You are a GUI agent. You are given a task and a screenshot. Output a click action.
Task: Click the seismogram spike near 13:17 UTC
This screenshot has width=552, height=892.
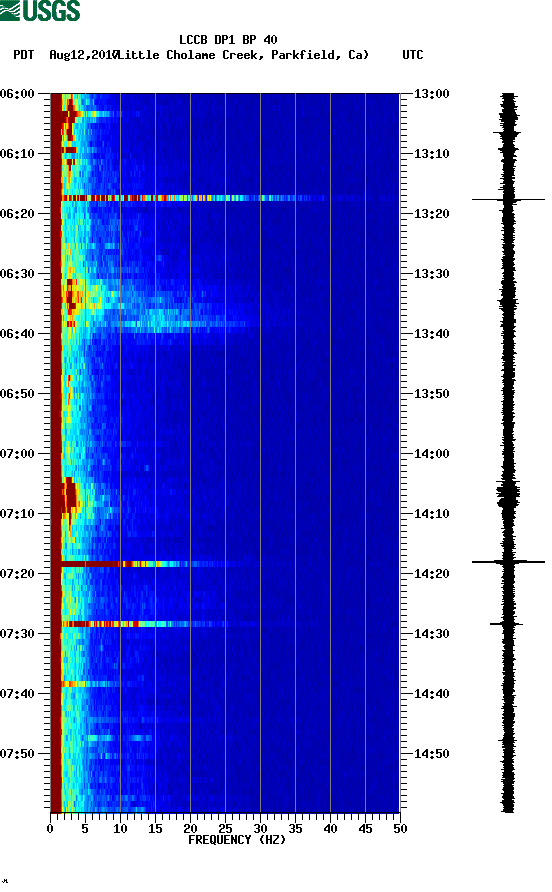pyautogui.click(x=508, y=200)
